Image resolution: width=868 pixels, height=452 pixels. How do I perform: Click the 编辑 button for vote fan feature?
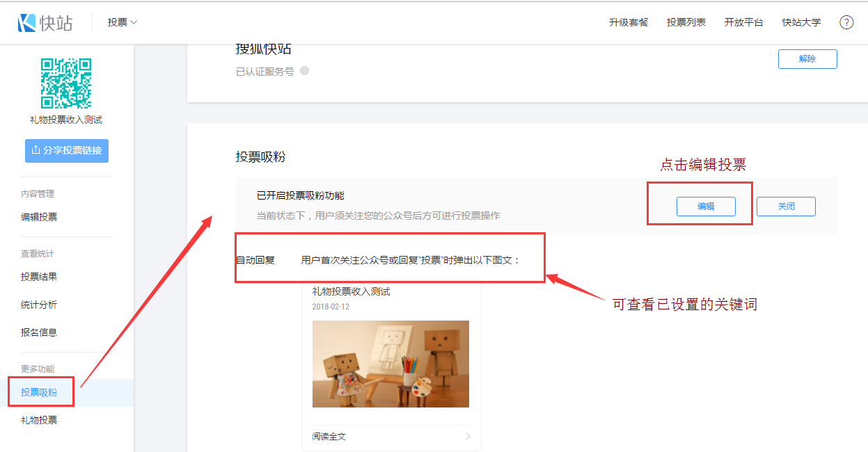(706, 207)
